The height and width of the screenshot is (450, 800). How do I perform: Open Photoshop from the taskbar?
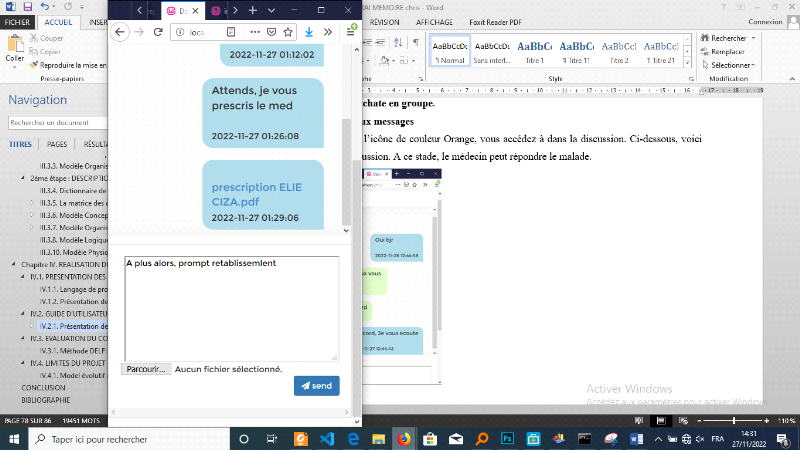coord(507,438)
